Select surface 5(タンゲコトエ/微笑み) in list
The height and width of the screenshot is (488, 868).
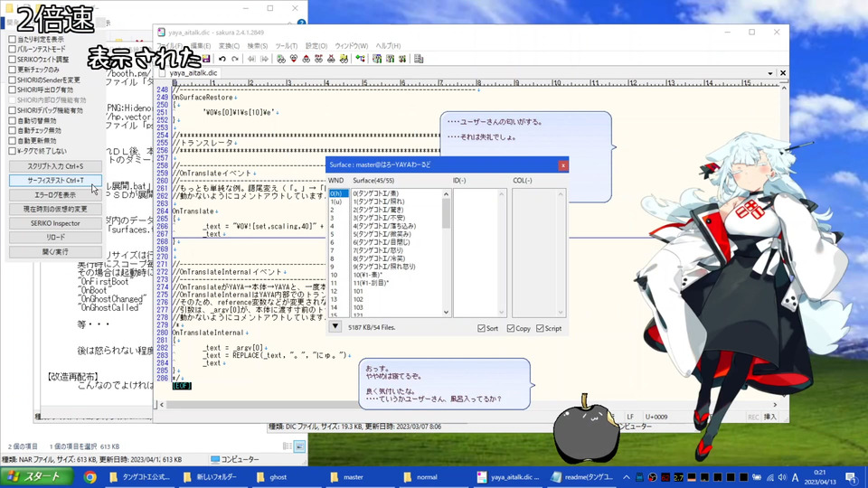pos(382,234)
